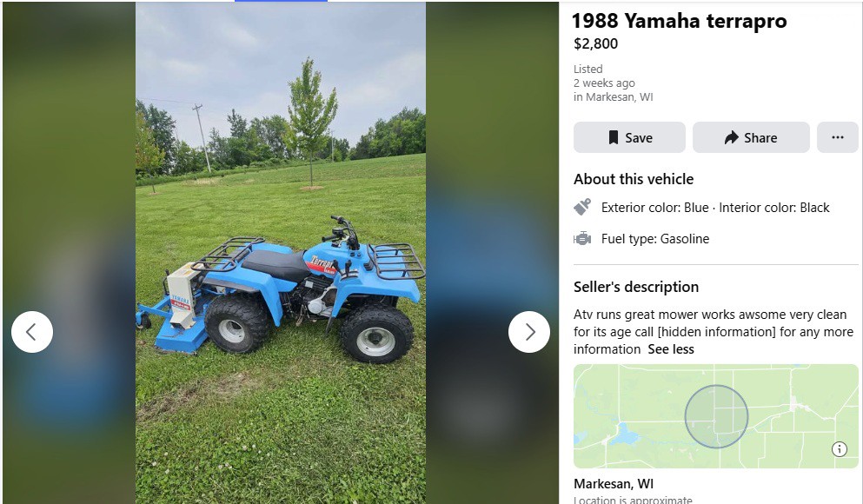Viewport: 863px width, 504px height.
Task: Collapse the description with See less
Action: click(x=671, y=349)
